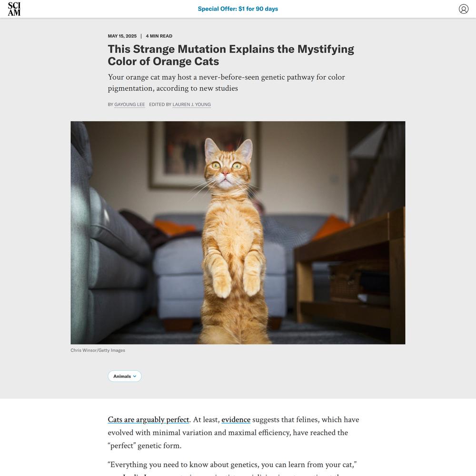
Task: Open editor Lauren J. Young's profile
Action: click(191, 104)
